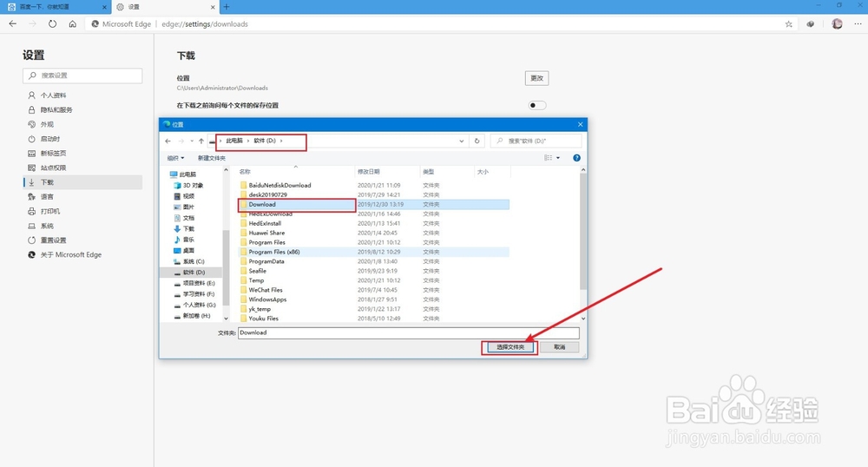Open 重置设置 section

pos(82,240)
